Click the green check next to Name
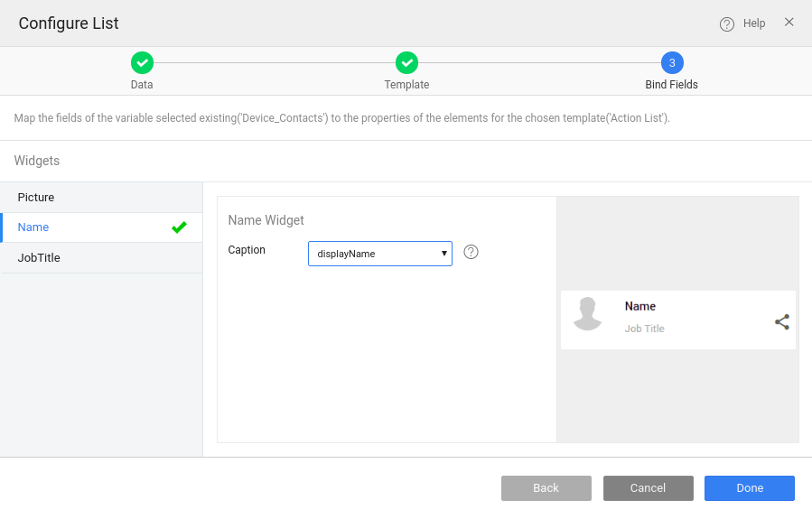Screen dimensions: 812x519 tap(179, 227)
